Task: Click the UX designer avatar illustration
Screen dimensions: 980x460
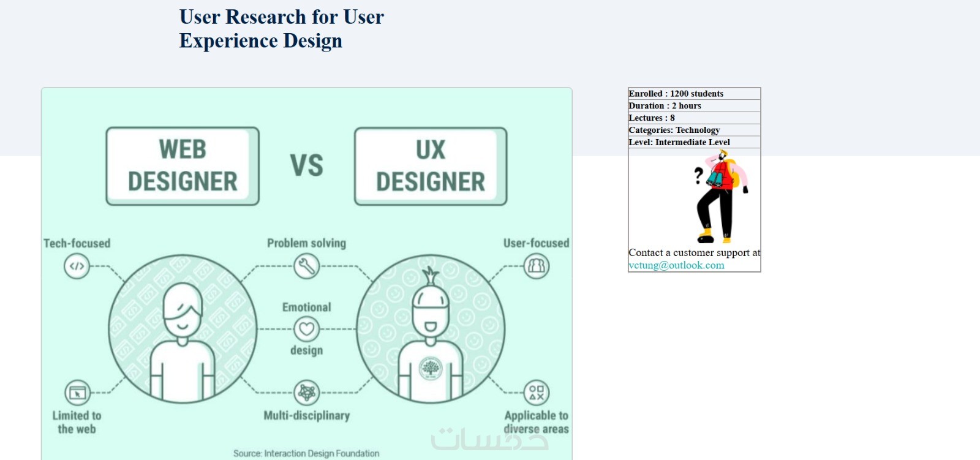Action: pos(431,330)
